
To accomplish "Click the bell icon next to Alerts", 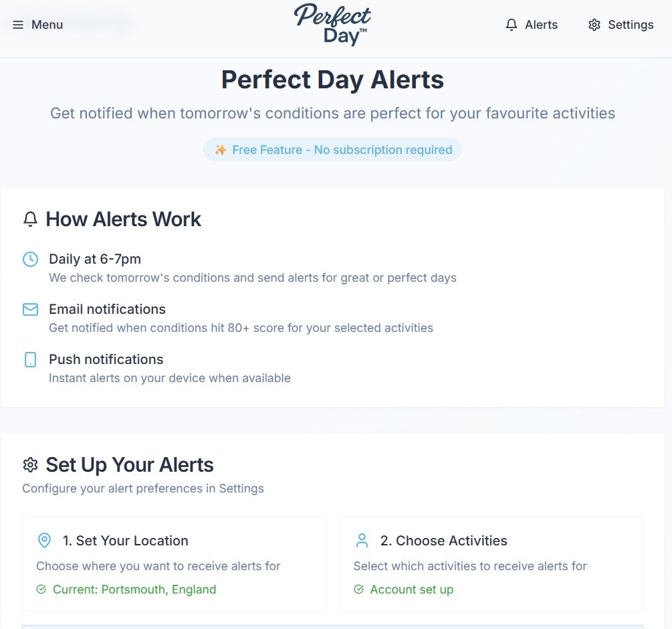I will tap(512, 25).
